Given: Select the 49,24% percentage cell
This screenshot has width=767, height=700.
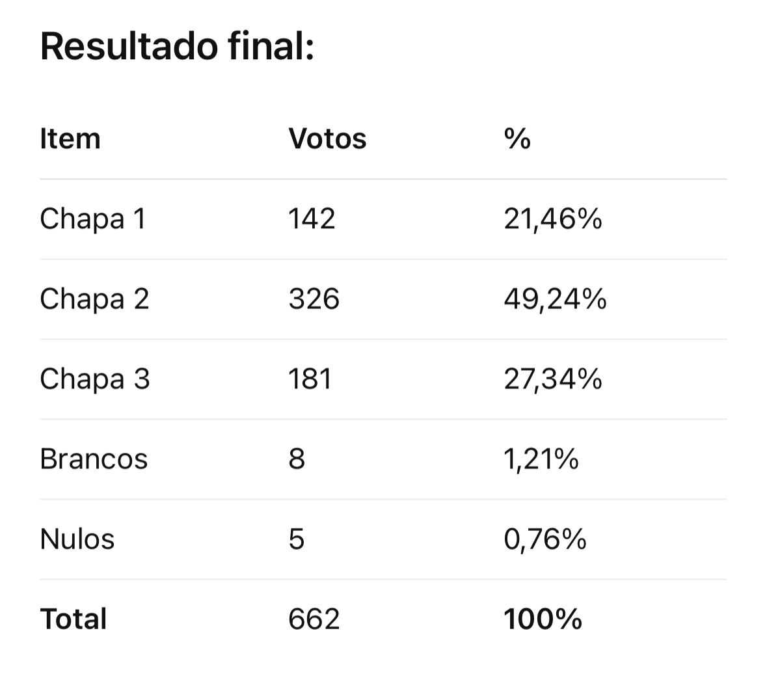Looking at the screenshot, I should [x=555, y=299].
